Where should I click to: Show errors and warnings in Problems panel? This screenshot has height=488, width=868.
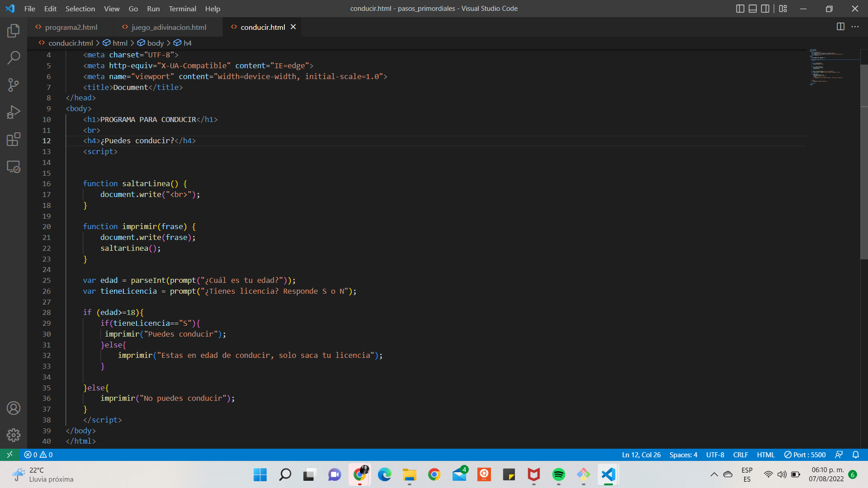pos(38,455)
